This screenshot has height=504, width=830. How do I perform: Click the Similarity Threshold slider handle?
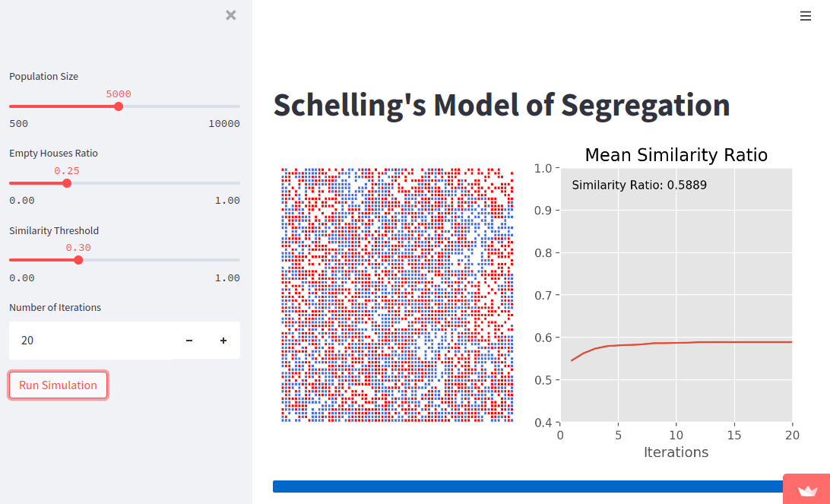(78, 259)
